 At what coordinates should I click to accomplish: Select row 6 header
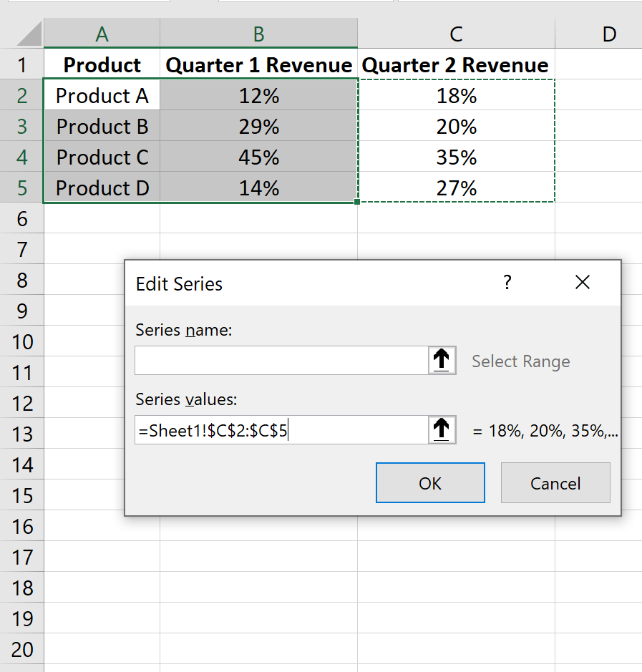click(x=22, y=218)
